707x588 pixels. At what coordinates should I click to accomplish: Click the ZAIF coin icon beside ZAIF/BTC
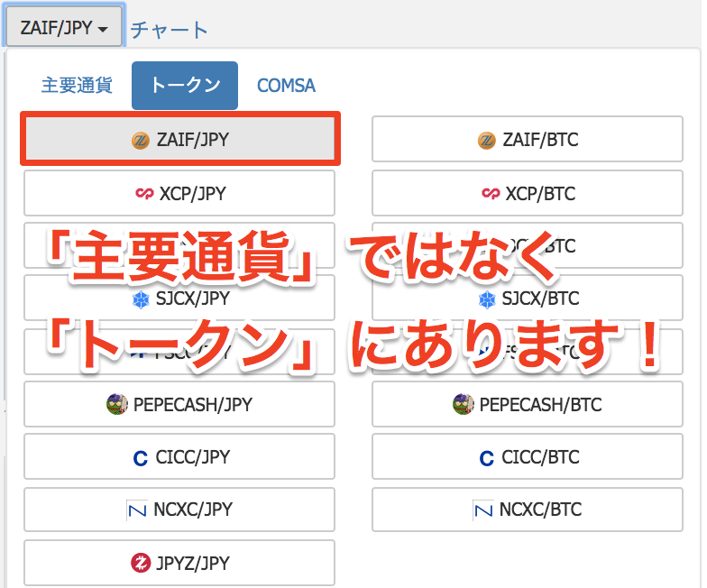[487, 141]
